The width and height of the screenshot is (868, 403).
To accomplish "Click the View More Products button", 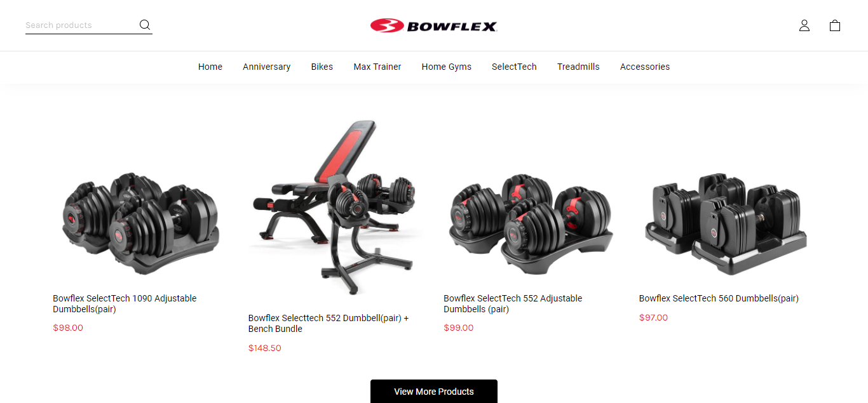I will [x=434, y=392].
